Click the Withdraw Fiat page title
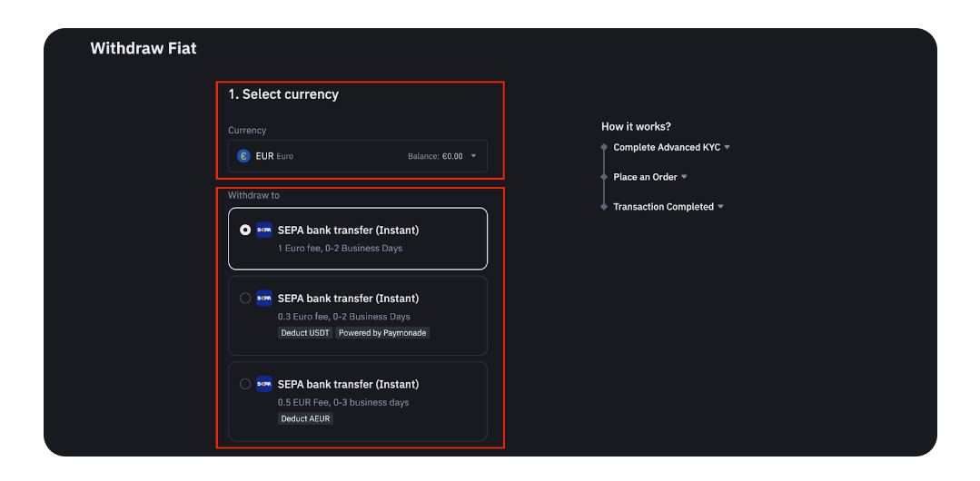This screenshot has height=481, width=980. (x=144, y=48)
